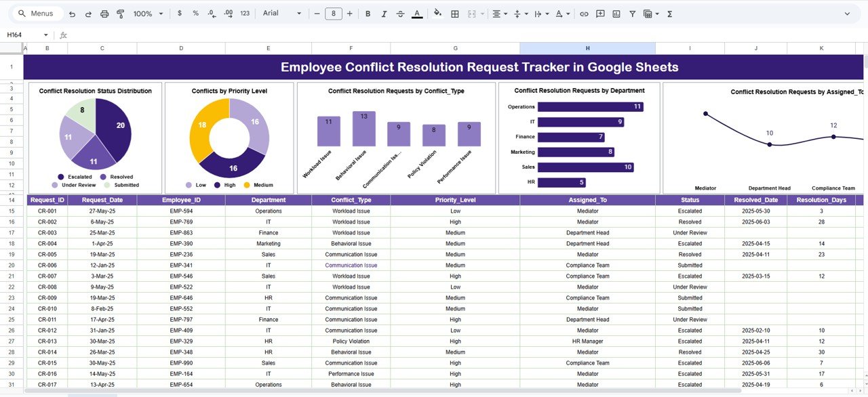Image resolution: width=868 pixels, height=397 pixels.
Task: Toggle italic formatting
Action: [383, 14]
